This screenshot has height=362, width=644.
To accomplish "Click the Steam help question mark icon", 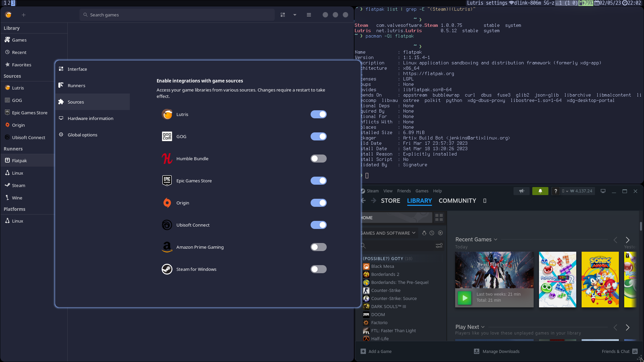I will click(x=556, y=191).
